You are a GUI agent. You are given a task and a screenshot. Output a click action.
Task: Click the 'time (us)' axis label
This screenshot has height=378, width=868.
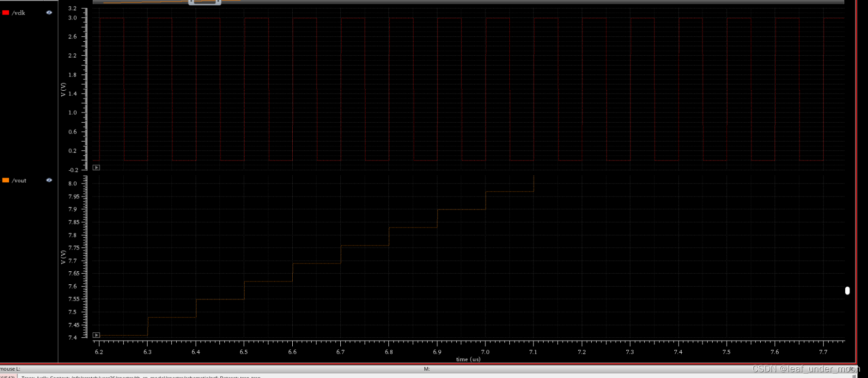[468, 359]
